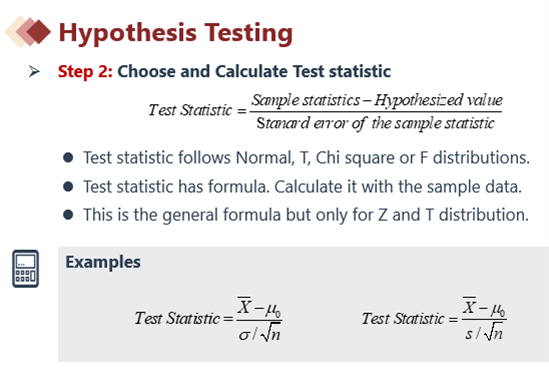Click the general Test Statistic formula numerator
549x368 pixels.
pos(377,101)
